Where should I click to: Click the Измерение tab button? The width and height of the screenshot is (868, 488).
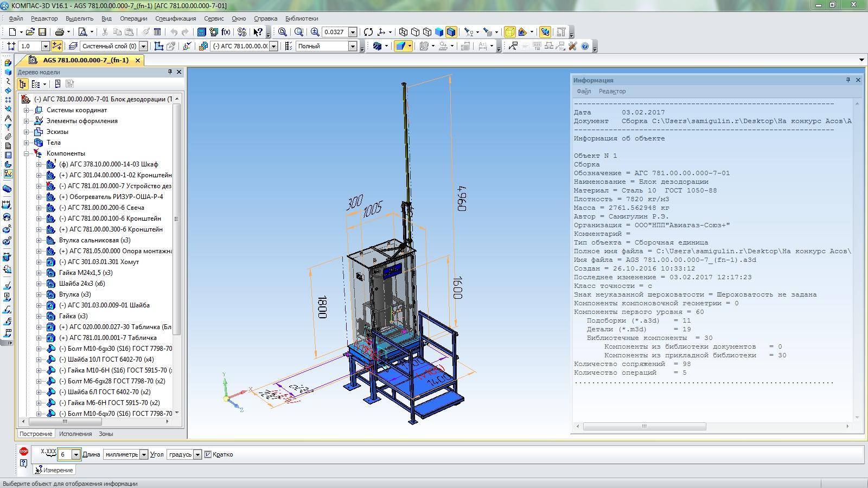tap(54, 470)
